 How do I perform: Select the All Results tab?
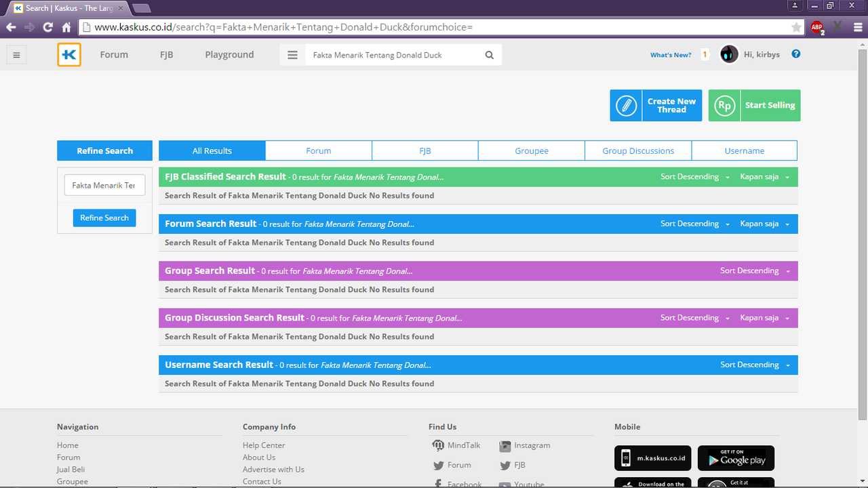pos(212,150)
